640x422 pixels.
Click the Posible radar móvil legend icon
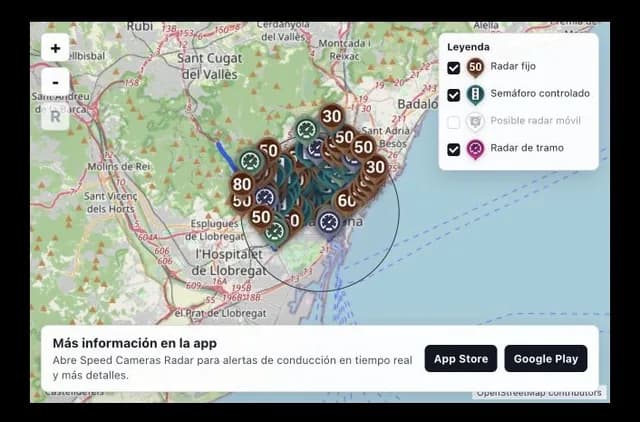[475, 122]
